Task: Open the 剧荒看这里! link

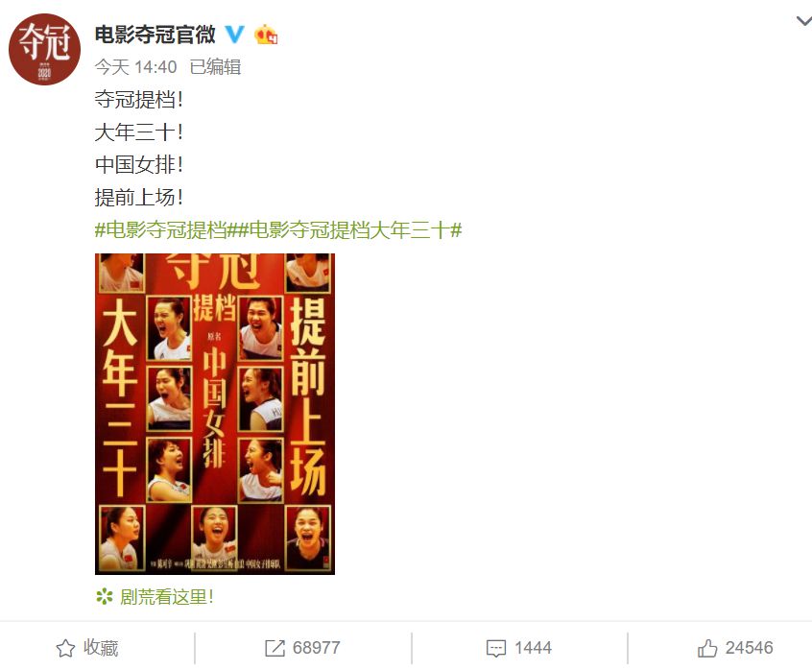Action: [x=166, y=596]
